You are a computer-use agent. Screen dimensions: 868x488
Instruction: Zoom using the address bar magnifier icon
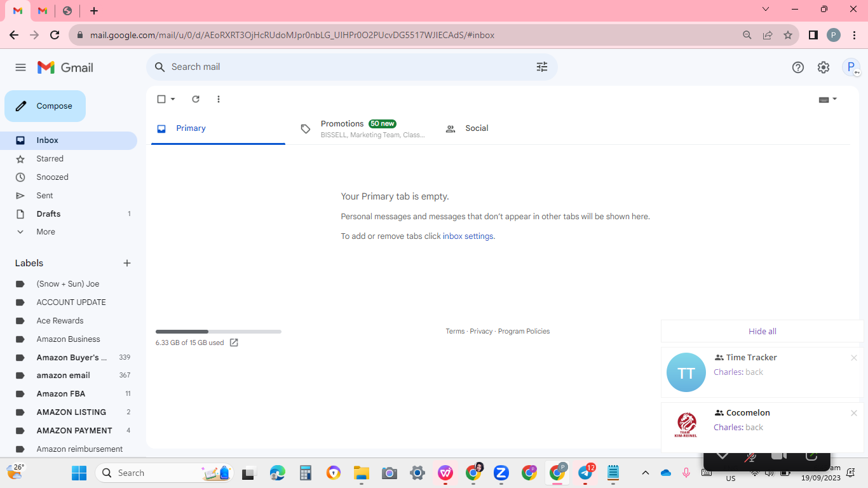(x=747, y=35)
